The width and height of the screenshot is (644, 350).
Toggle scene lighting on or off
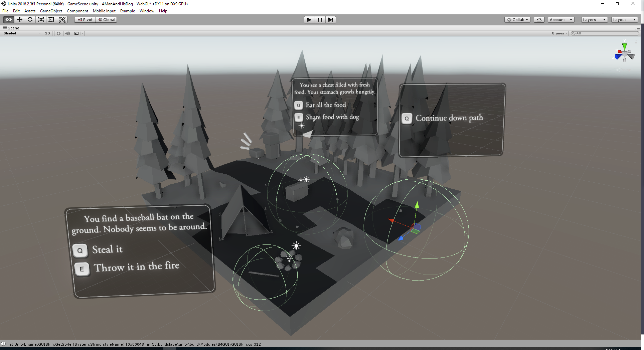click(x=58, y=33)
